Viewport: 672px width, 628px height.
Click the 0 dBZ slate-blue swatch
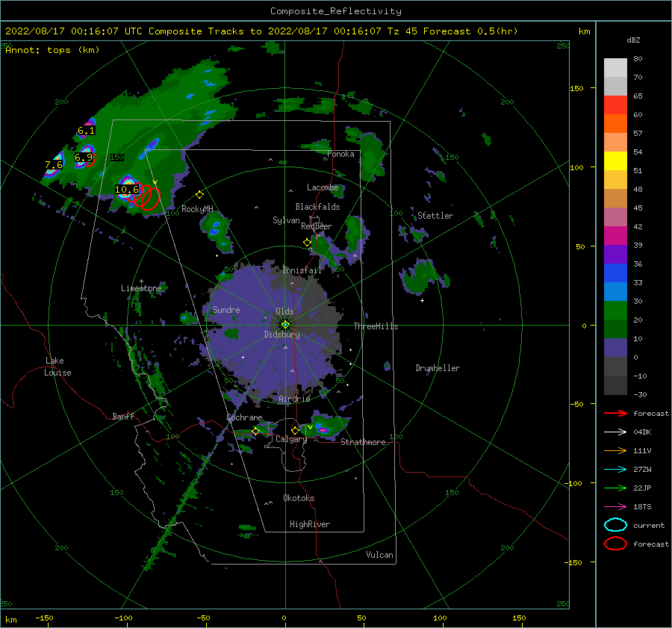click(x=615, y=348)
